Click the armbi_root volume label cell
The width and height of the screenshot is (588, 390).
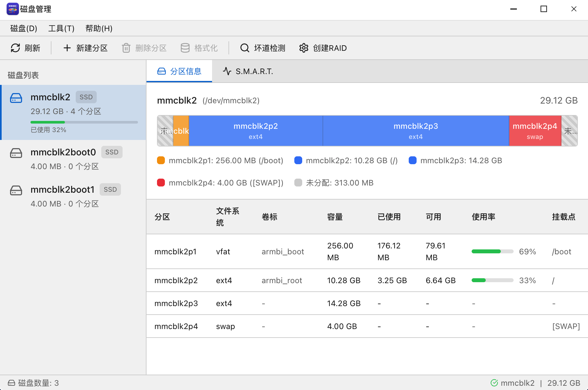pos(282,281)
